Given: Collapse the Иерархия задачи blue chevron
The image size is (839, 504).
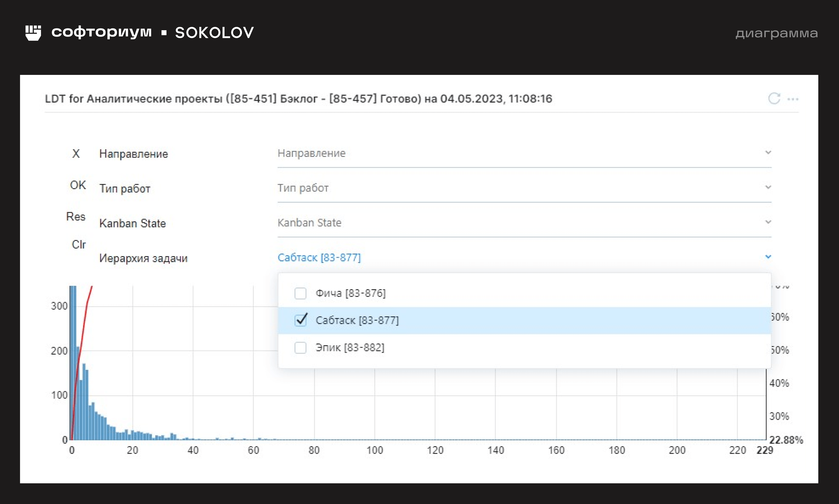Looking at the screenshot, I should pos(768,257).
